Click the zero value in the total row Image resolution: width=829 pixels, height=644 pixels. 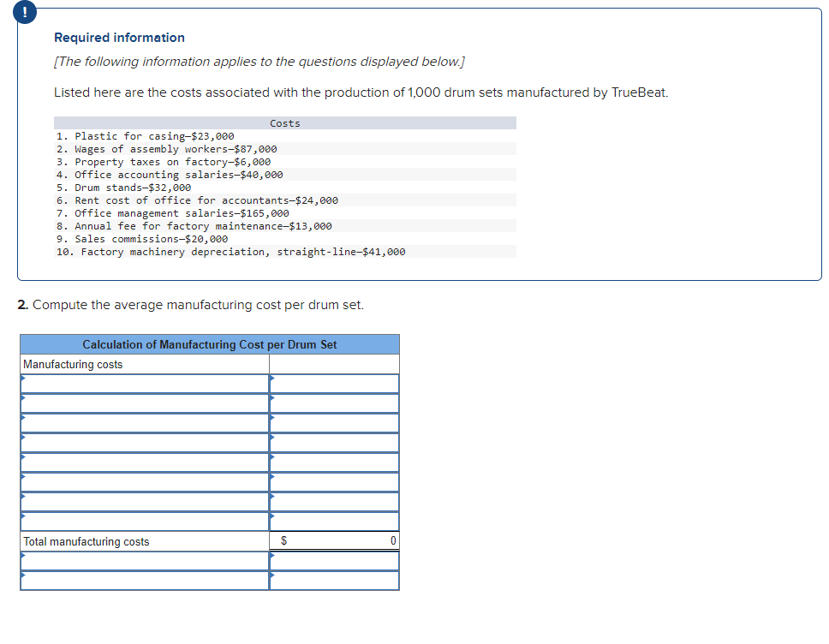[392, 540]
